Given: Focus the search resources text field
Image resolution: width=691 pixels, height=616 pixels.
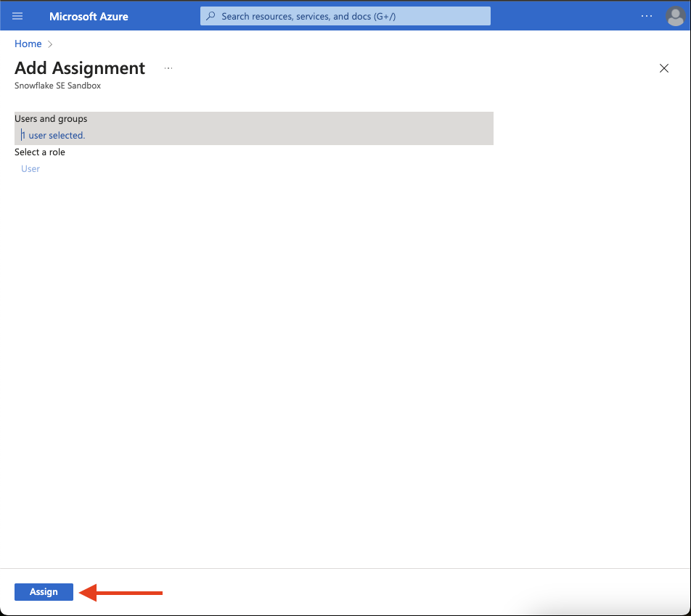Looking at the screenshot, I should click(x=348, y=16).
